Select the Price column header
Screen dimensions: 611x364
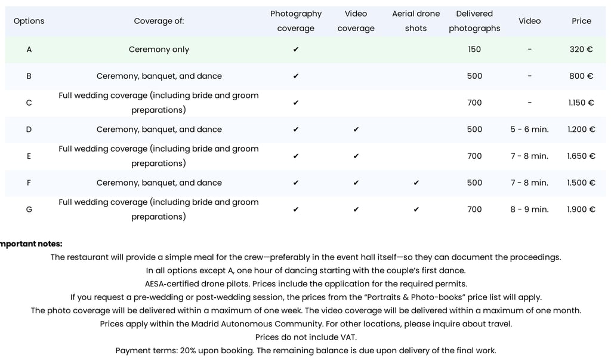tap(581, 21)
